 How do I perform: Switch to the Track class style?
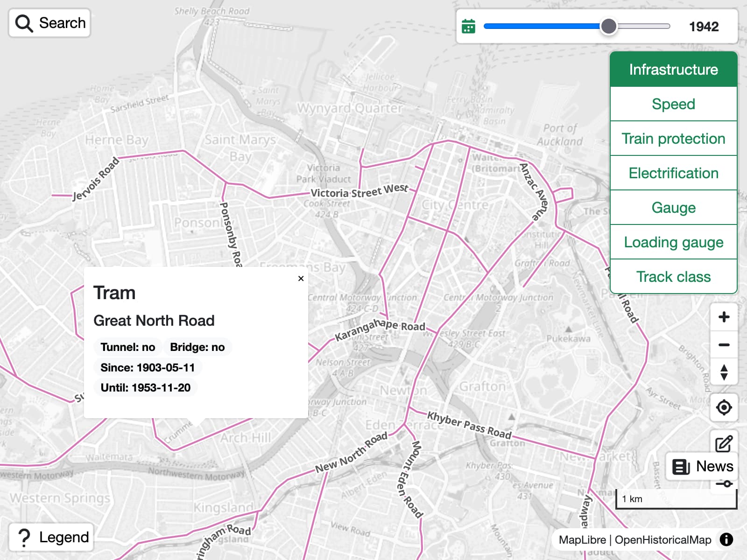(x=673, y=277)
